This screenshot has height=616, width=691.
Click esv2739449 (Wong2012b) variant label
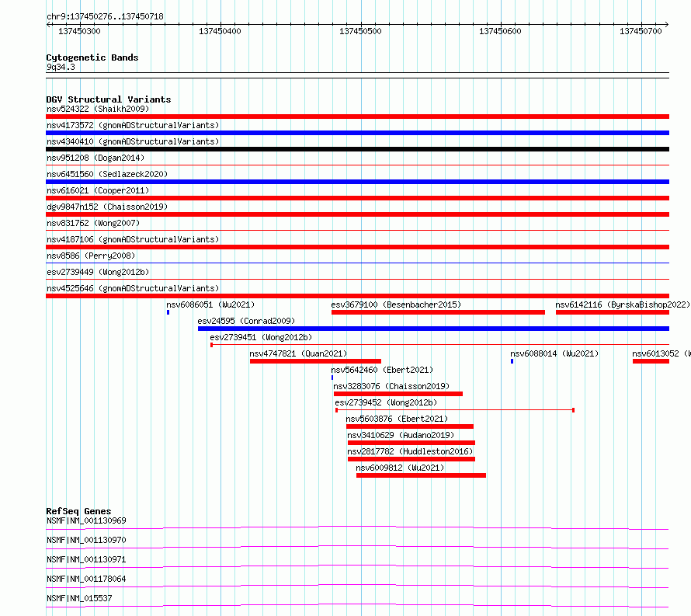coord(98,272)
